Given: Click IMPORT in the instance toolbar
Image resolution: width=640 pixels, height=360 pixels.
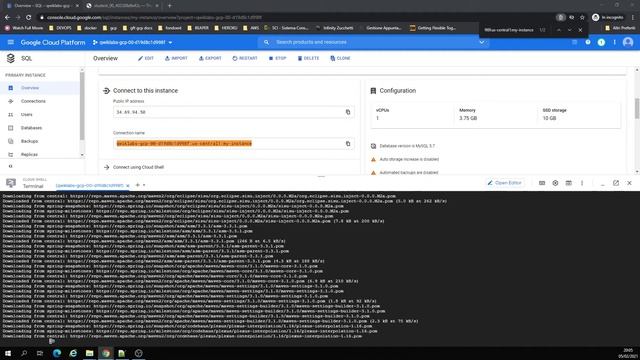Looking at the screenshot, I should click(176, 58).
